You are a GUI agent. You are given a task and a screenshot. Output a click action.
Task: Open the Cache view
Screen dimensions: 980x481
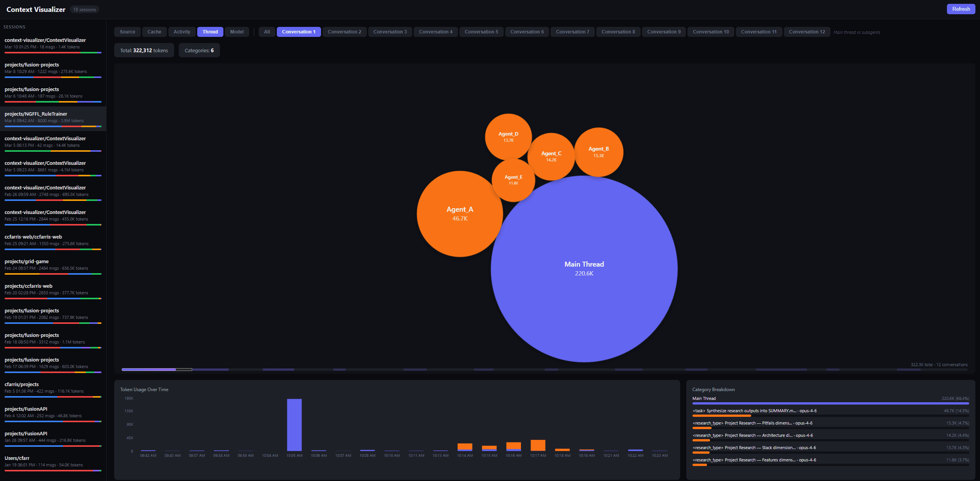pos(154,32)
